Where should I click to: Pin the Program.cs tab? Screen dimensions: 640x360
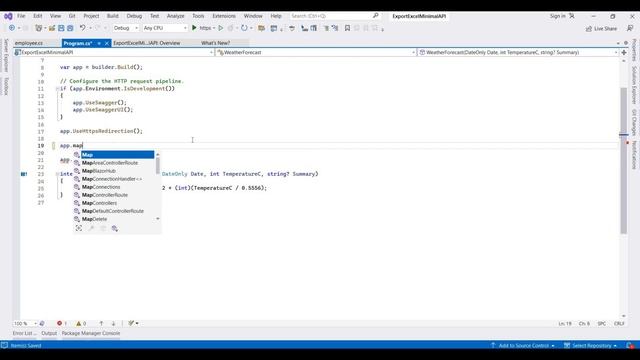pos(99,43)
